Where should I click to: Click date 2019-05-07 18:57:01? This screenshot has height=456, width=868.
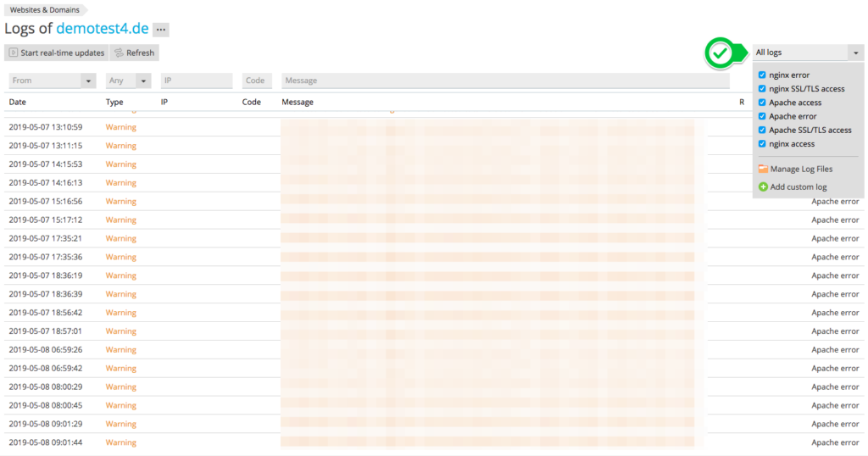point(46,331)
